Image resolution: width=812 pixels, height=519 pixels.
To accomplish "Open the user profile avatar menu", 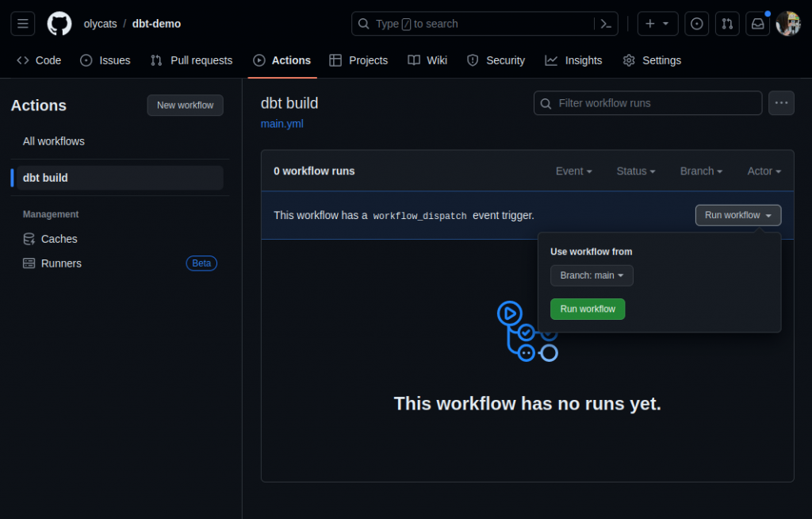I will pyautogui.click(x=788, y=24).
